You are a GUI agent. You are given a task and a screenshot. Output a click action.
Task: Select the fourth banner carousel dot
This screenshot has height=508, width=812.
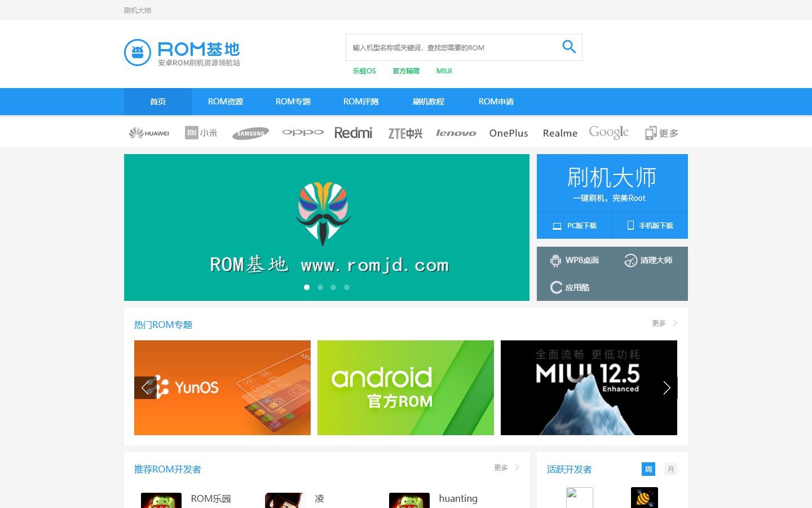[347, 287]
